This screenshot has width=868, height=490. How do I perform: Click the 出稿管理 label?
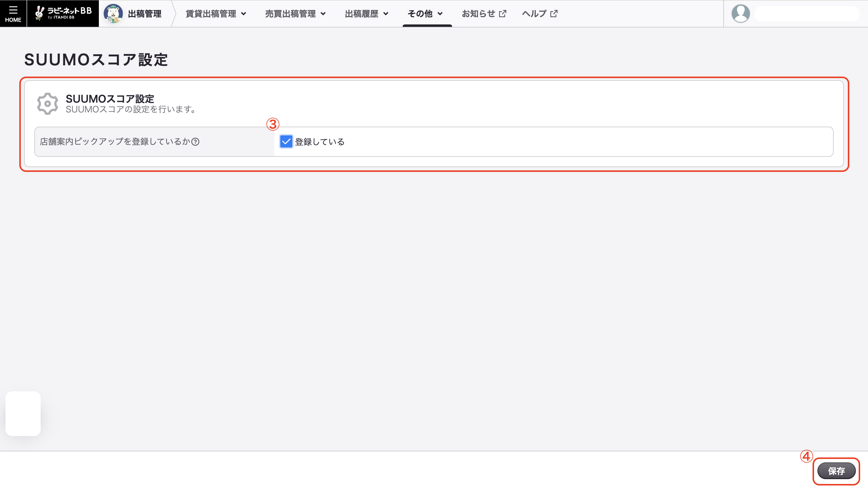pos(145,14)
